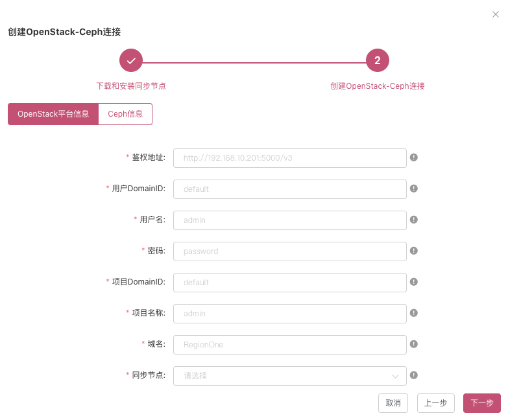Click the 鉴权地址 input field
The image size is (508, 420).
290,158
